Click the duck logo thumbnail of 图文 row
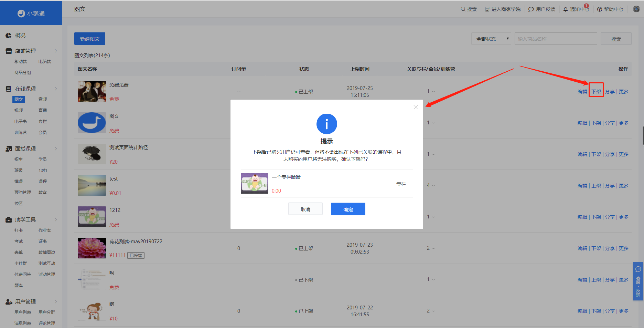This screenshot has height=328, width=644. point(92,123)
